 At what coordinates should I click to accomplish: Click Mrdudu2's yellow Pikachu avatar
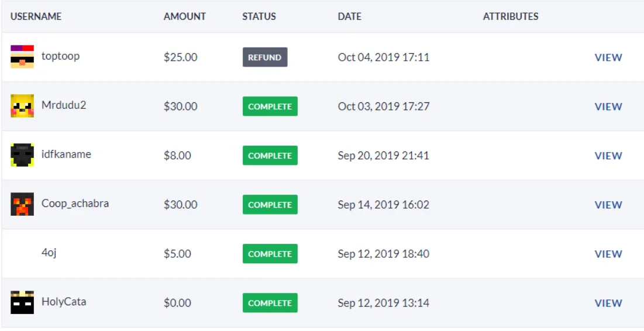(x=22, y=106)
